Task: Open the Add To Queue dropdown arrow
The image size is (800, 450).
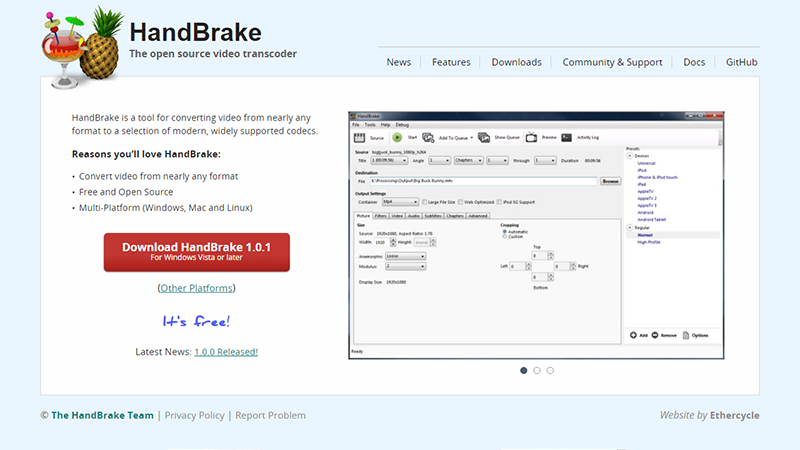Action: pos(471,138)
